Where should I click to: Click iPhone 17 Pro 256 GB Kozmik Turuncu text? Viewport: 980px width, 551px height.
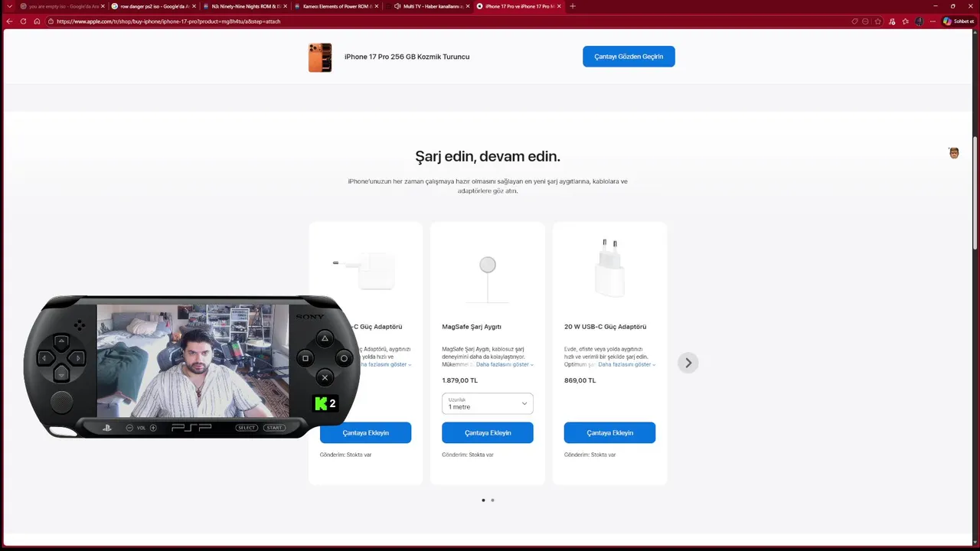tap(407, 57)
